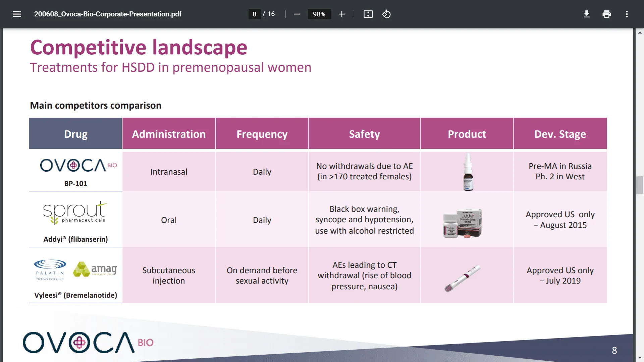This screenshot has width=644, height=362.
Task: Click the scrollbar down arrow
Action: click(640, 358)
